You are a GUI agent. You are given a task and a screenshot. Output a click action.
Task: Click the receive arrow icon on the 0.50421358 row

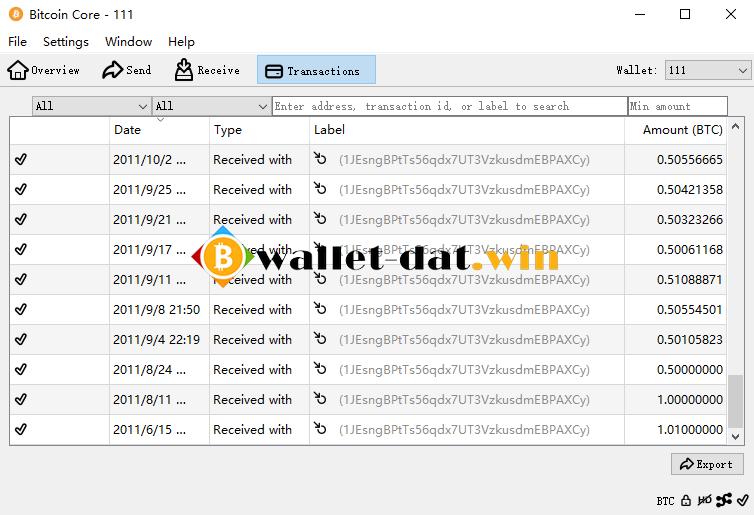[x=320, y=188]
